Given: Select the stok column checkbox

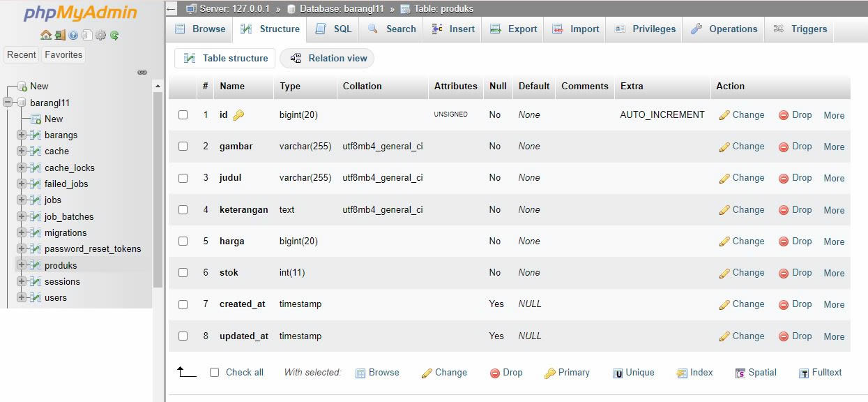Looking at the screenshot, I should pos(183,272).
